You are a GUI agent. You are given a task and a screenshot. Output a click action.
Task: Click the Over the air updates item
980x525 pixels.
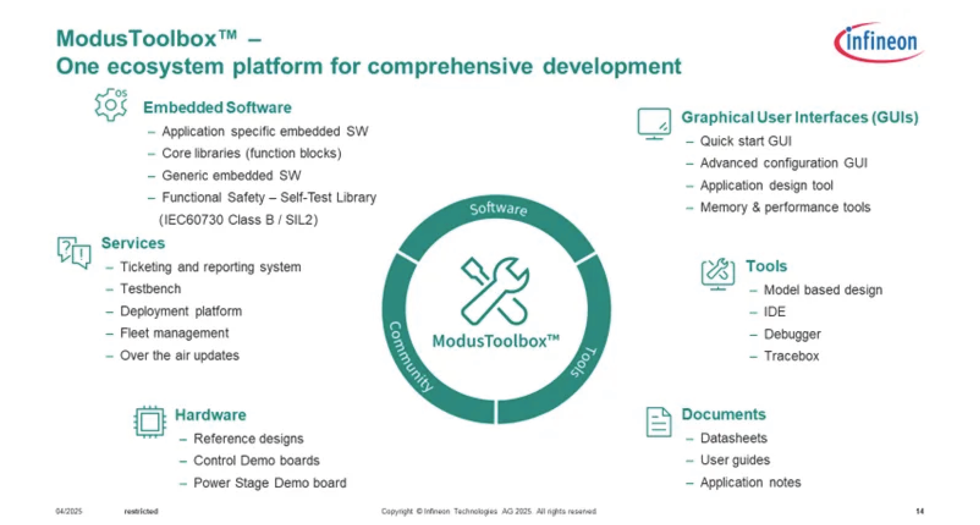tap(179, 355)
